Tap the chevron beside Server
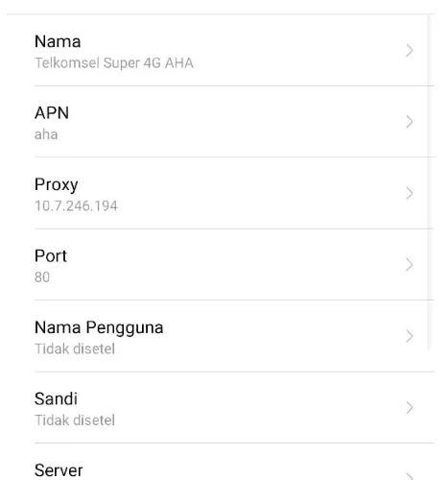The height and width of the screenshot is (480, 448). click(x=409, y=476)
